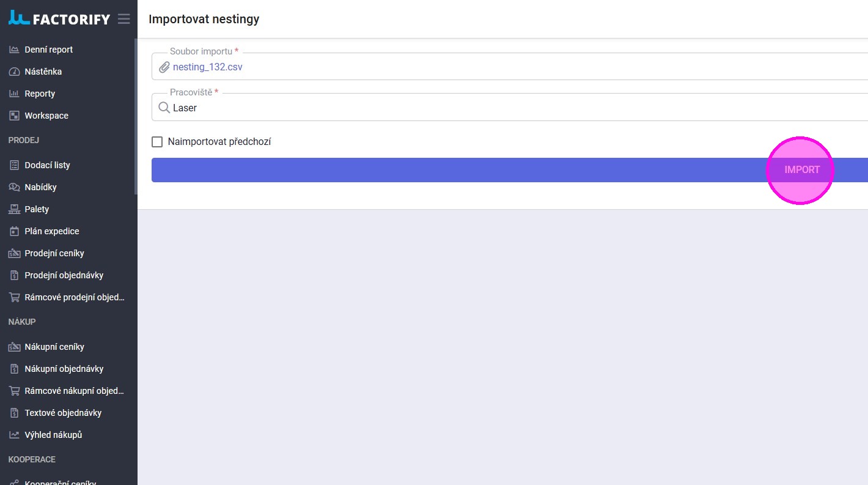Click the Workspace icon in sidebar

14,116
